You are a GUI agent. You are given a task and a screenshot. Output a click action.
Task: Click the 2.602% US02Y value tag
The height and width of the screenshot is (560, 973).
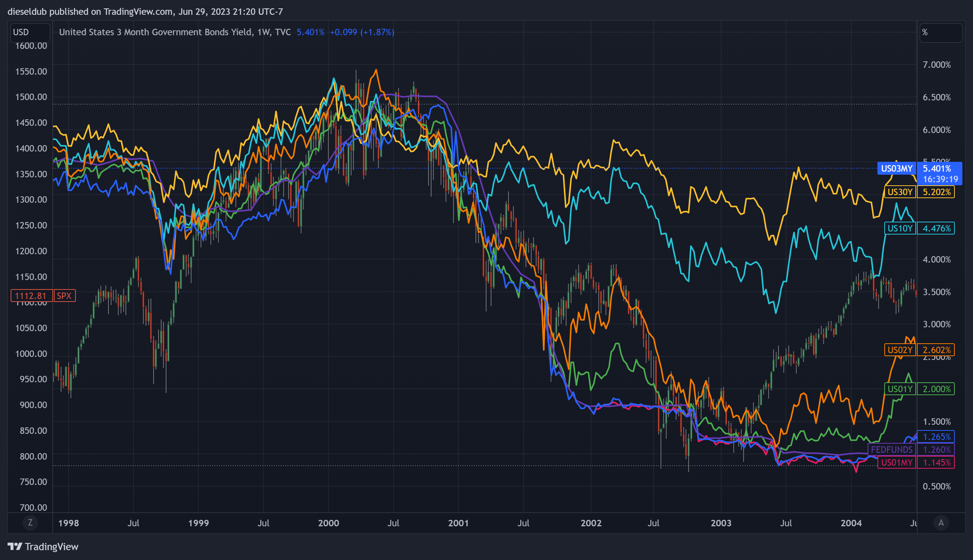coord(936,350)
